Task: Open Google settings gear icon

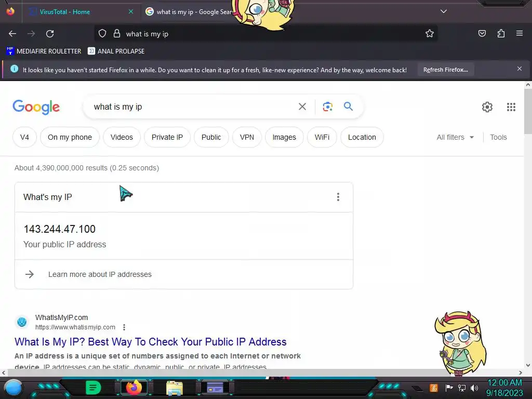Action: pos(487,107)
